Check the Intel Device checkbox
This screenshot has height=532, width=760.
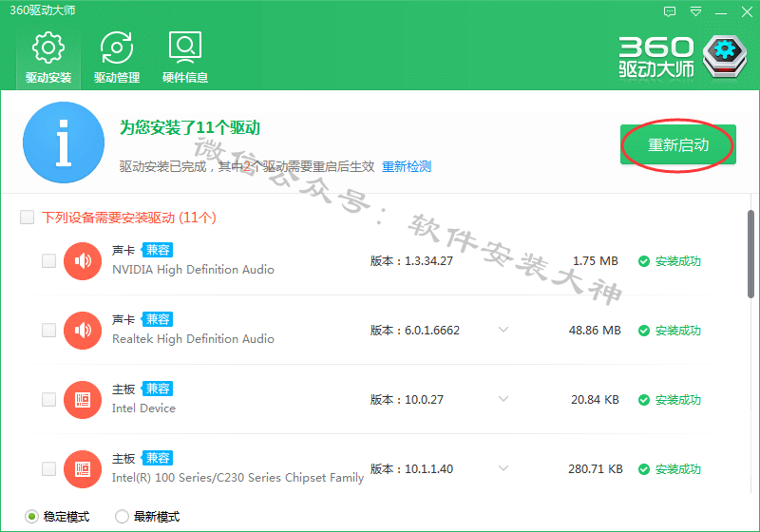[x=49, y=399]
